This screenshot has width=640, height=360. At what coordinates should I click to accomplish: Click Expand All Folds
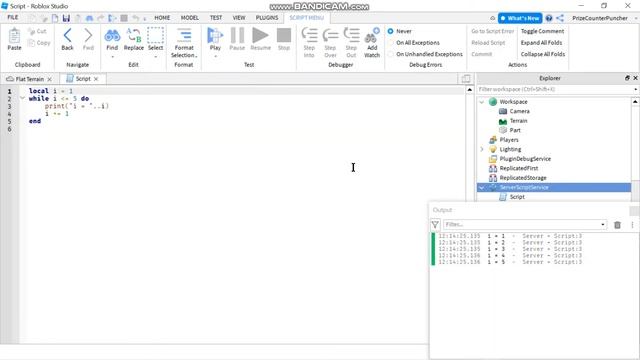pyautogui.click(x=541, y=42)
